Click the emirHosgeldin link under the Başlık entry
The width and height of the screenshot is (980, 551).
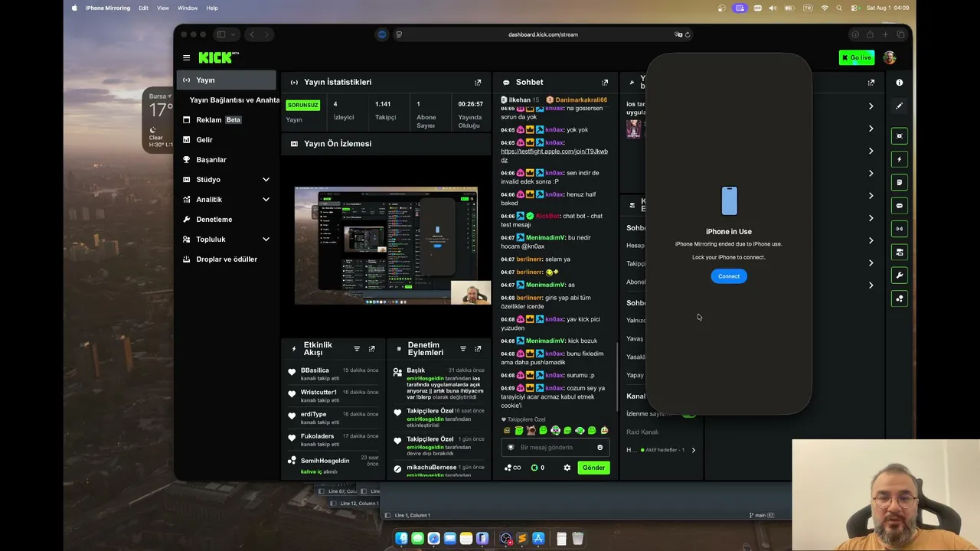click(x=425, y=379)
